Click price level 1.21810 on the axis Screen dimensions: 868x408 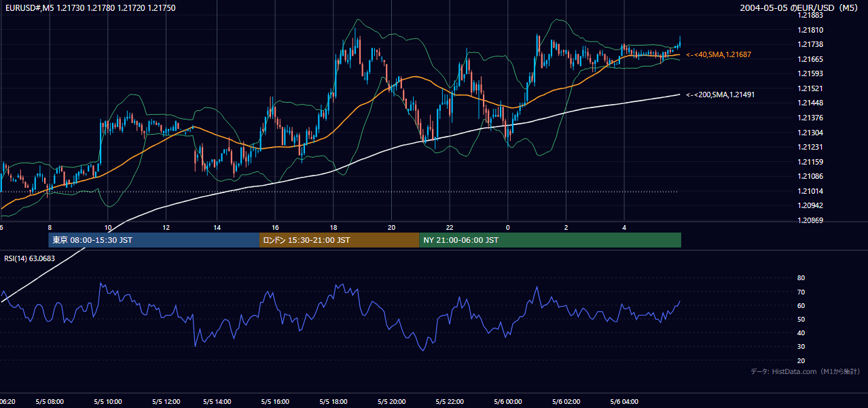click(811, 30)
